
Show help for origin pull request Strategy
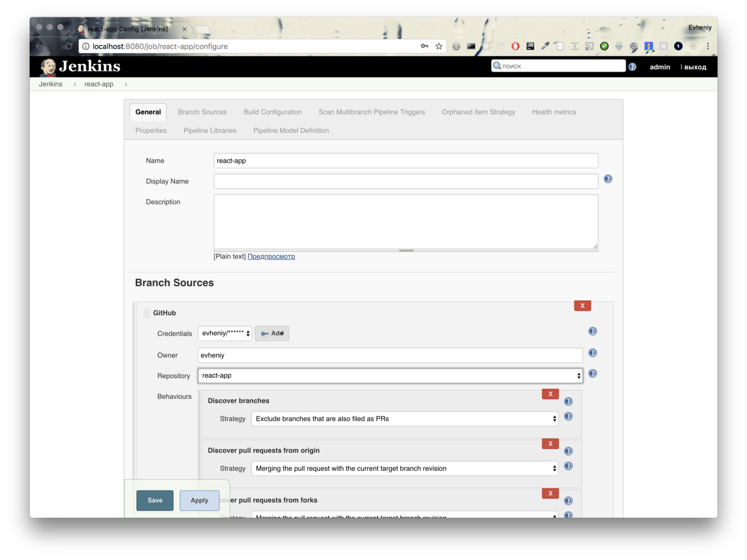point(568,466)
